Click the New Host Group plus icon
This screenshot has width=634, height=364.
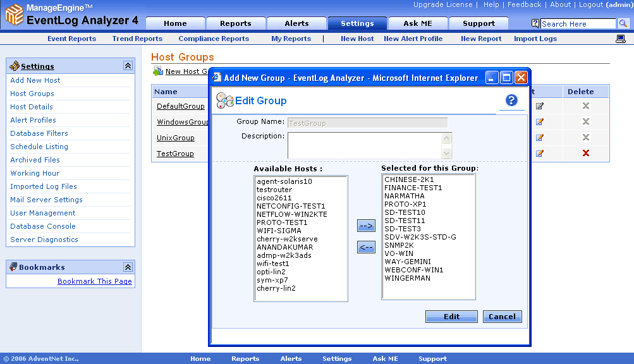pyautogui.click(x=157, y=71)
